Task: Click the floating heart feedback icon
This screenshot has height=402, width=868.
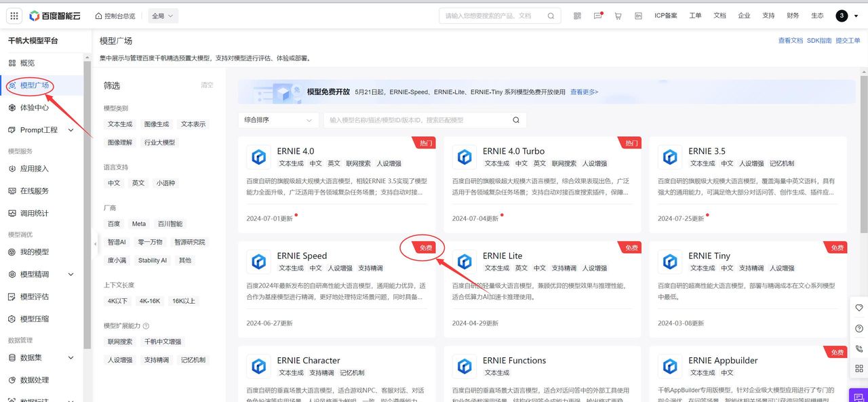Action: pyautogui.click(x=859, y=308)
